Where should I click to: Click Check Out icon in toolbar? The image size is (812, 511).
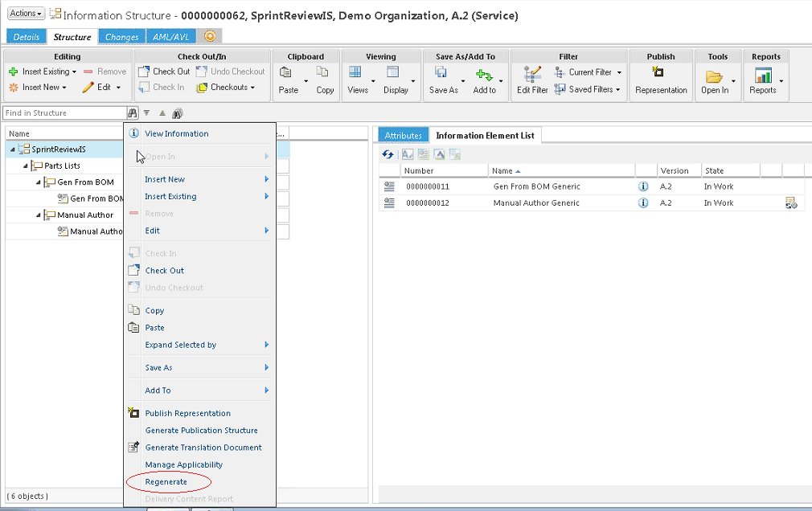[x=144, y=72]
